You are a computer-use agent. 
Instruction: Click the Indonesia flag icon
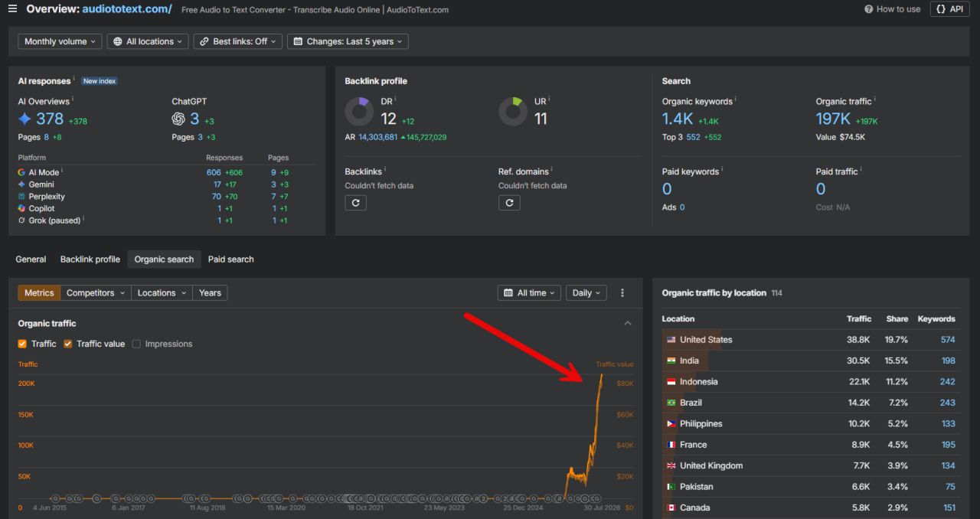[x=671, y=382]
